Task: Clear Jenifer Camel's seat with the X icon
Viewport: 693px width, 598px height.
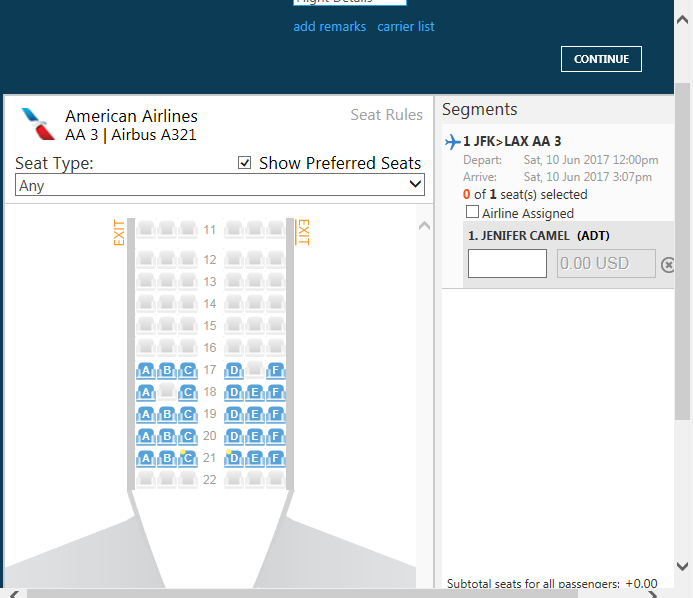Action: pyautogui.click(x=667, y=265)
